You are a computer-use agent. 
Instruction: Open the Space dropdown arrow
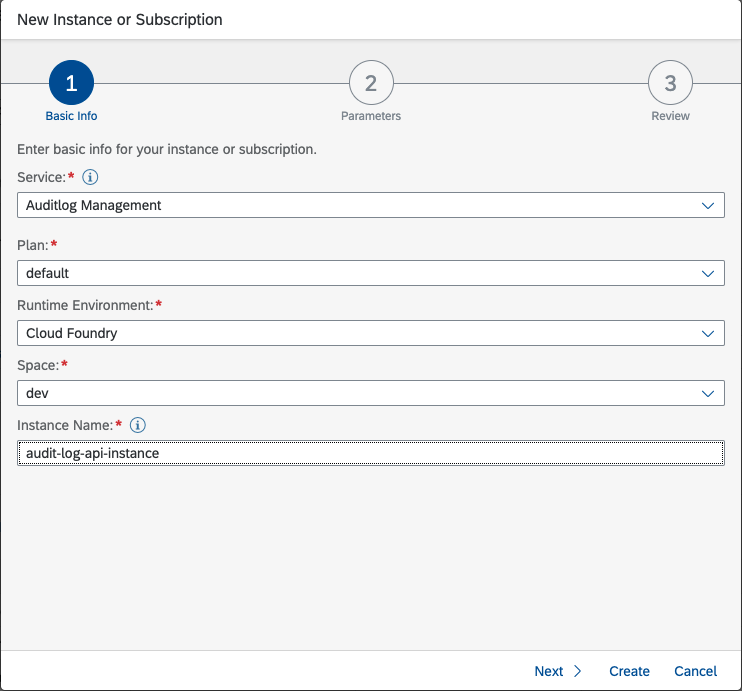[709, 394]
